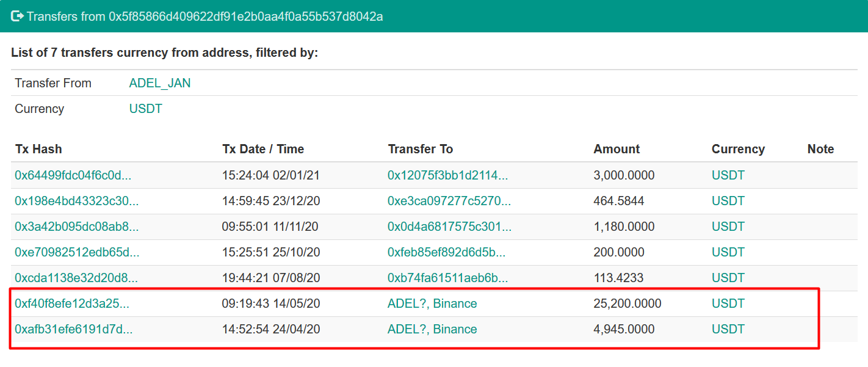Screen dimensions: 868x367
Task: Open transaction 0x64499fdc04f6c0d...
Action: tap(73, 175)
